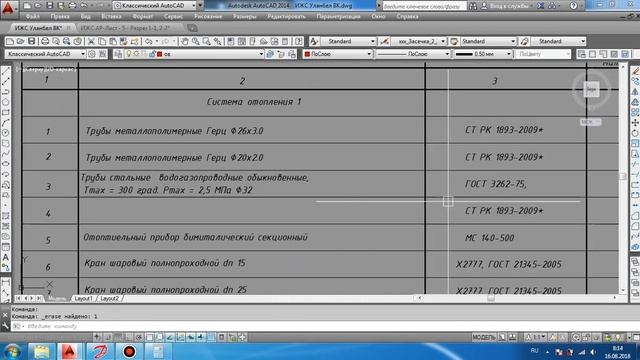Viewport: 640px width, 360px height.
Task: Open the linetype ПоСлою dropdown
Action: (x=412, y=54)
